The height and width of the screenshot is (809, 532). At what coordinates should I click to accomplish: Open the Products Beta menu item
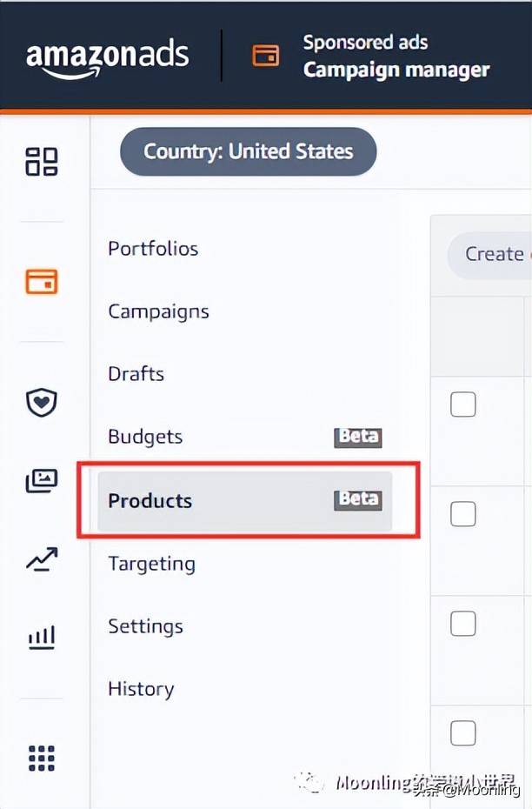pos(244,501)
